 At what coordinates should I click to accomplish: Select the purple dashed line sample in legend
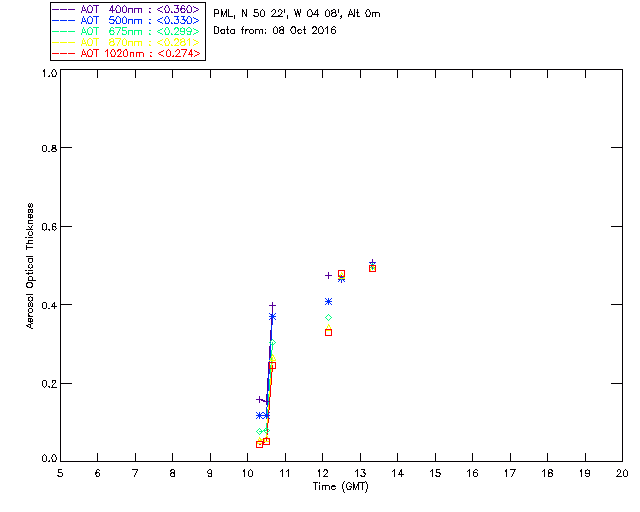point(64,9)
